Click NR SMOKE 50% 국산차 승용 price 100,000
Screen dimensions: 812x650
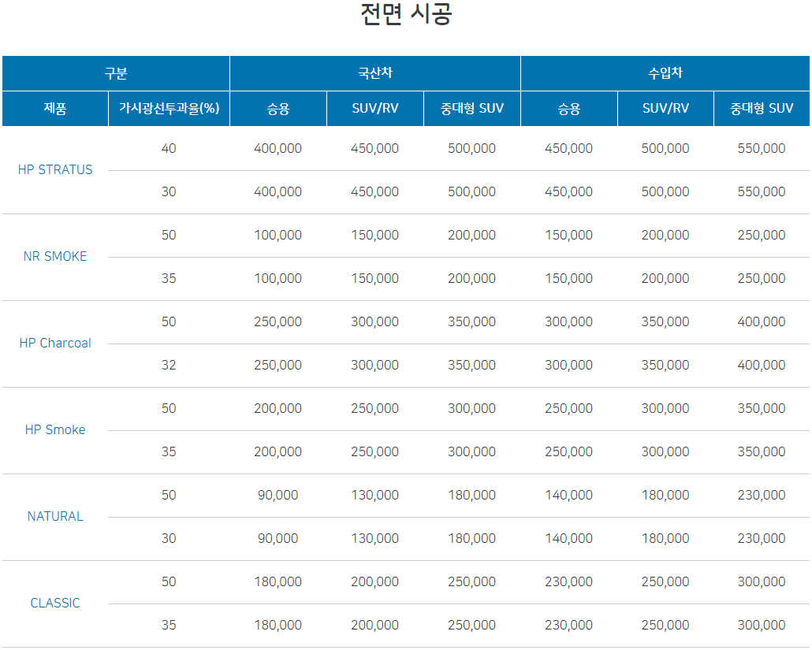[278, 235]
